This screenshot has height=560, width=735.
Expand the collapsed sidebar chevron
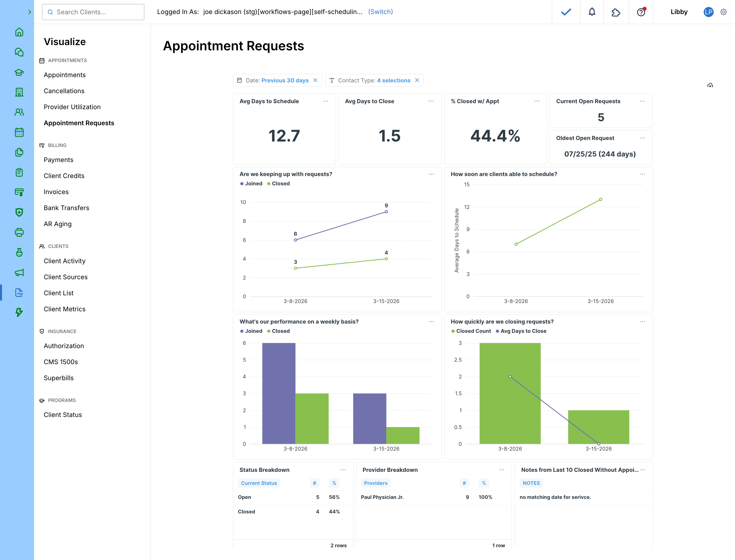pyautogui.click(x=29, y=12)
